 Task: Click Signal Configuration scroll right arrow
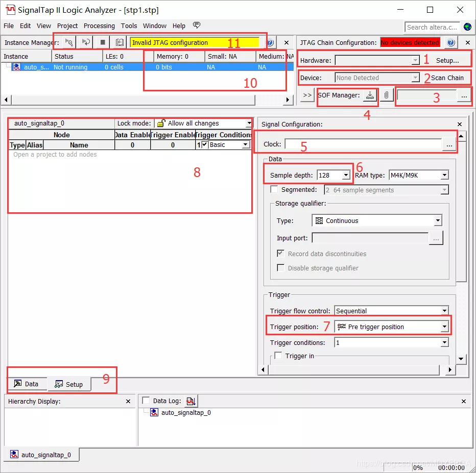tap(450, 369)
